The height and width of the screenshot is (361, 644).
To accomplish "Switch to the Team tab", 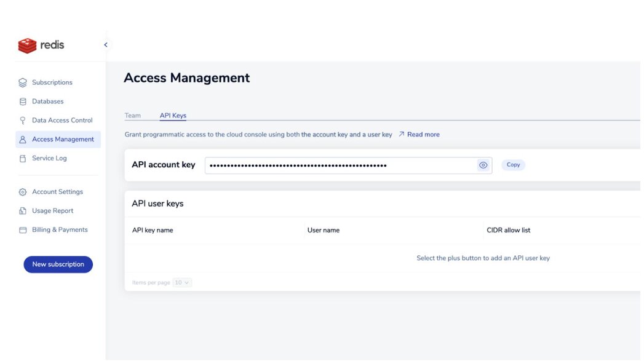I will tap(133, 116).
